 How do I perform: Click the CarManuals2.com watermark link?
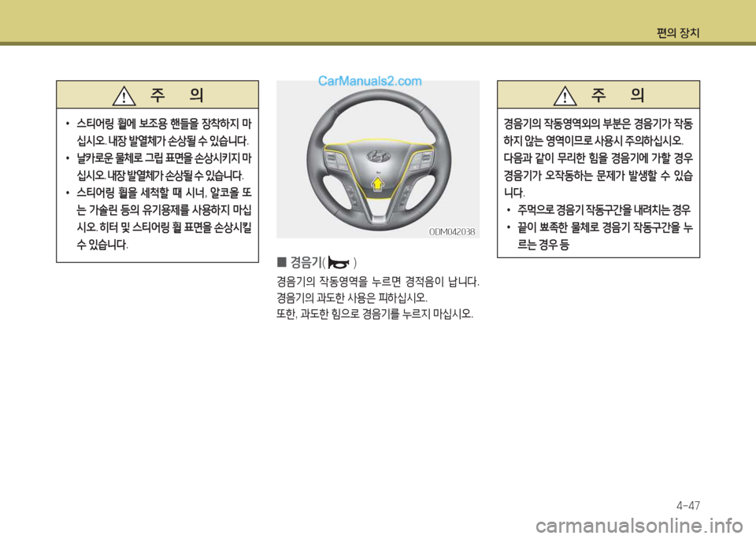(370, 81)
